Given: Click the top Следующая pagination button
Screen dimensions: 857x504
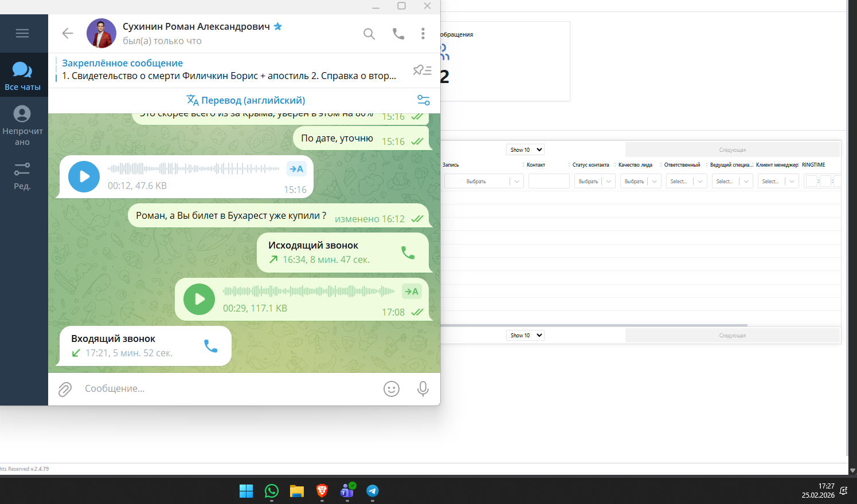Looking at the screenshot, I should click(733, 149).
